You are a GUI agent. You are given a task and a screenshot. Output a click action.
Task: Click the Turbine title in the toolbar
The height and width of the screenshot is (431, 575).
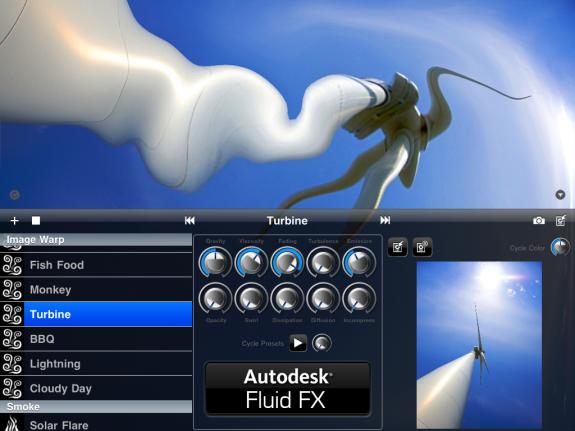pyautogui.click(x=287, y=220)
